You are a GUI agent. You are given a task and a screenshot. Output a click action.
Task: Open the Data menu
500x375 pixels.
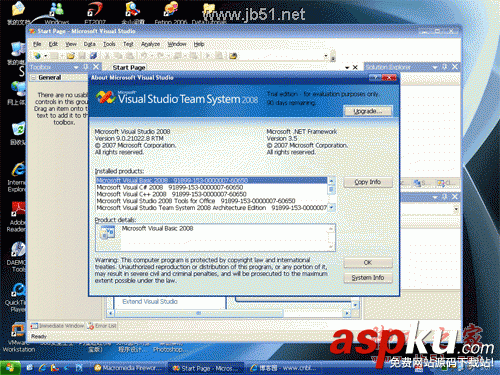tap(89, 44)
